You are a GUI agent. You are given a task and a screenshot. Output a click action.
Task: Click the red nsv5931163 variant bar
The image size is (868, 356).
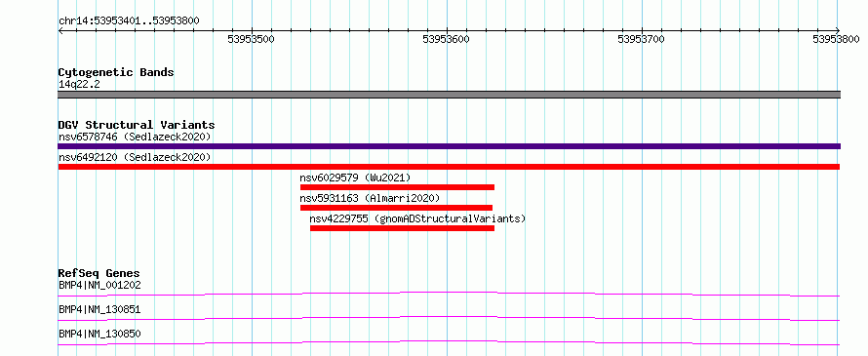(x=396, y=208)
